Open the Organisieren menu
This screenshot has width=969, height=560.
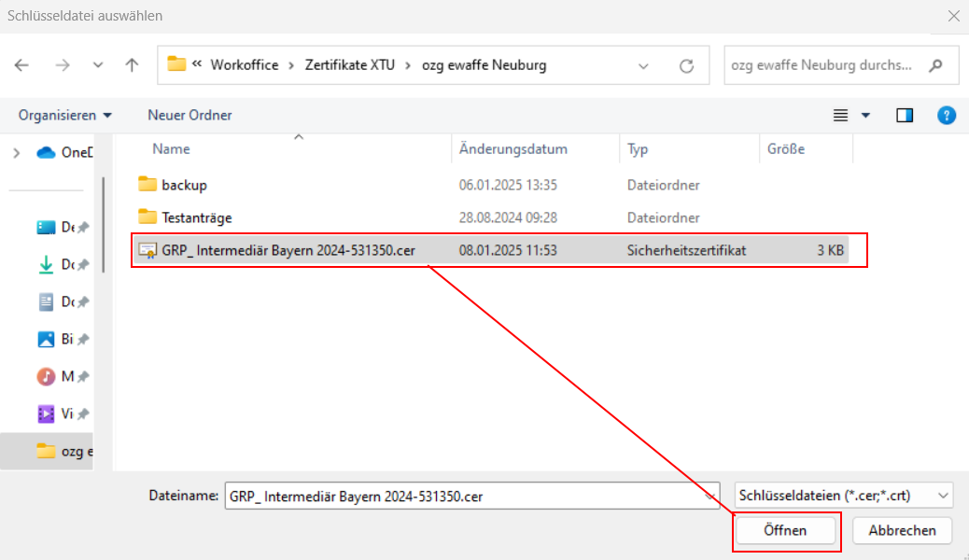64,115
